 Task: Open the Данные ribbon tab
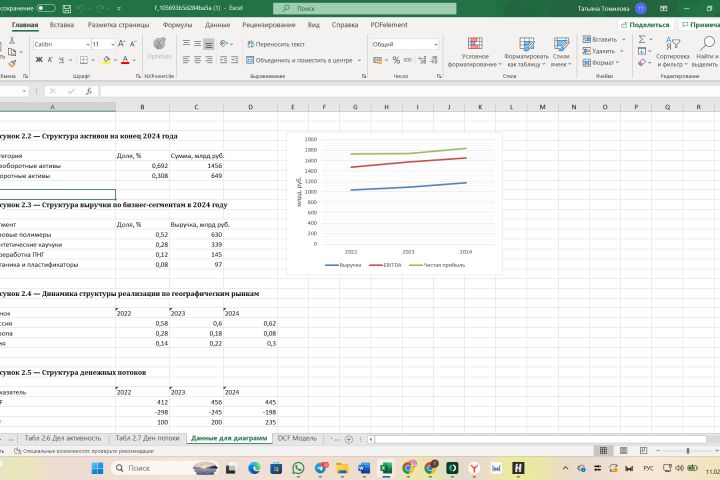(x=217, y=25)
